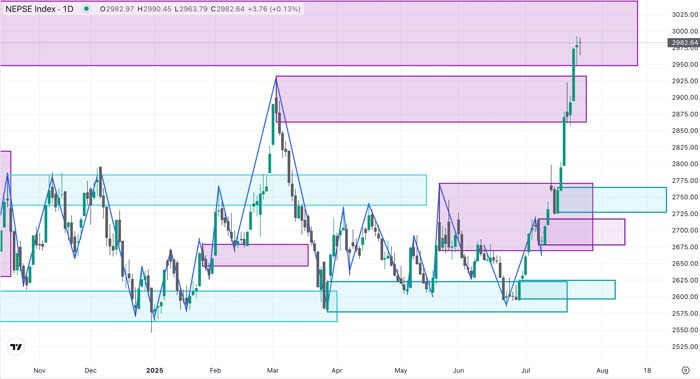This screenshot has height=379, width=700.
Task: Click the 2550.00 price axis label
Action: [x=684, y=330]
